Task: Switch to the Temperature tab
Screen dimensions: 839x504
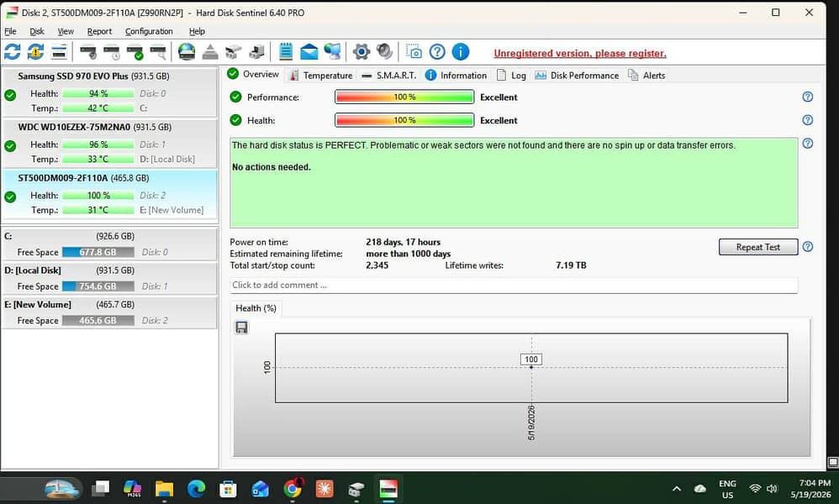Action: tap(320, 76)
